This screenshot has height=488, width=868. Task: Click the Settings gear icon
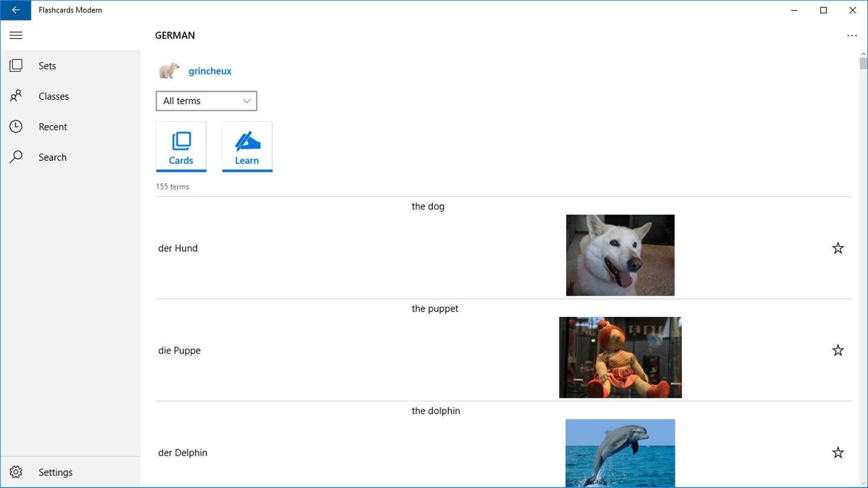pyautogui.click(x=16, y=472)
